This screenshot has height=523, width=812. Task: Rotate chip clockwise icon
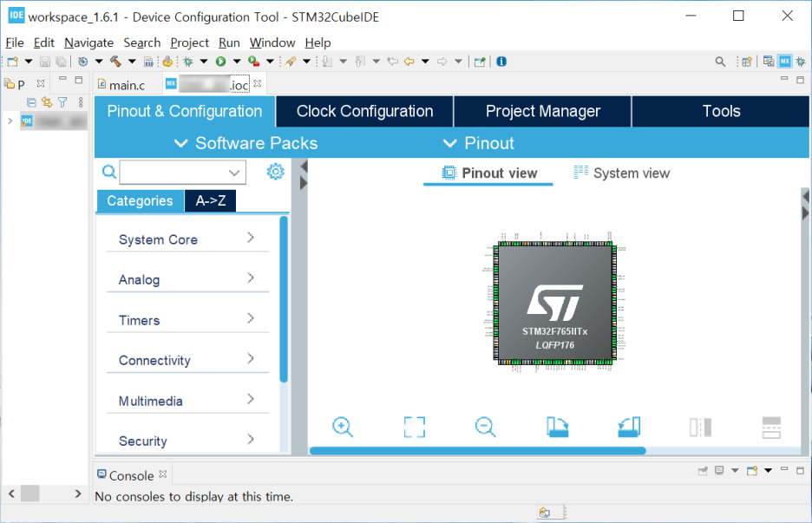557,428
